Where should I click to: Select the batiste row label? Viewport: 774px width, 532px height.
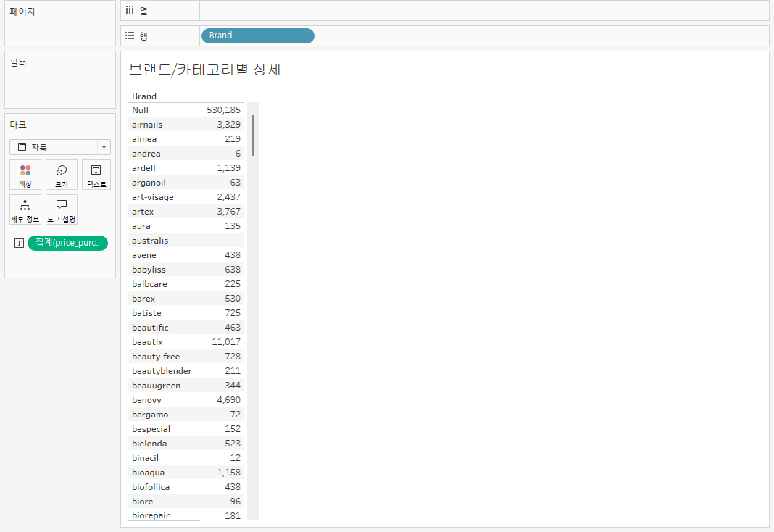coord(146,313)
